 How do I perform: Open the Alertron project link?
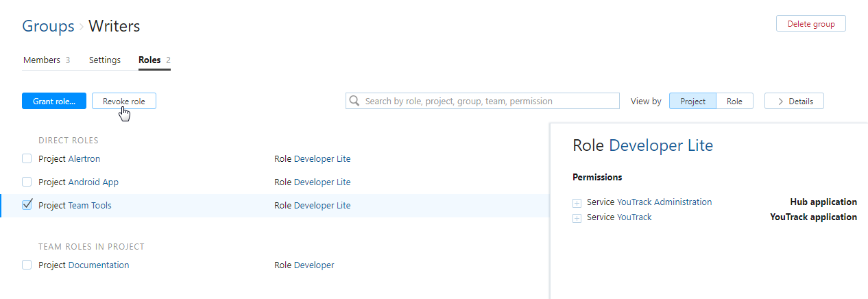[84, 159]
